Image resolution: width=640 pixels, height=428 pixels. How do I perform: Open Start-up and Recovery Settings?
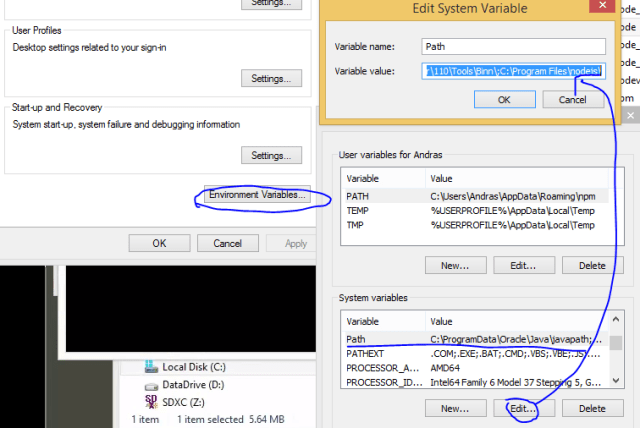point(270,155)
